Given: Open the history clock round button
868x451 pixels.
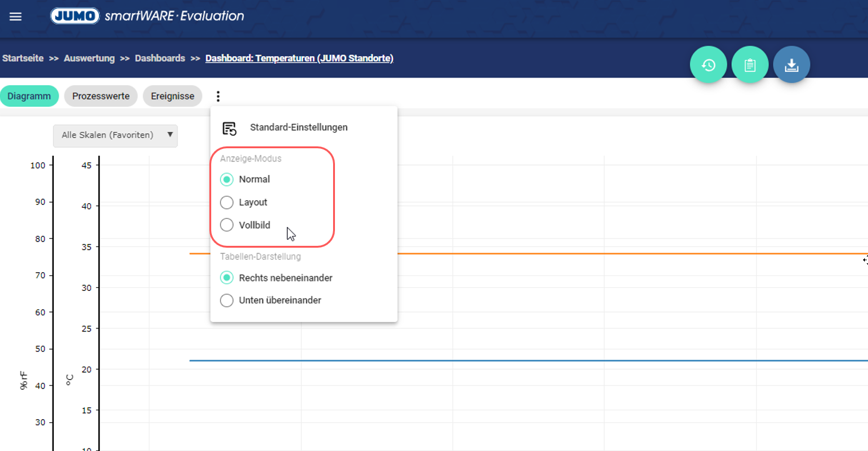Looking at the screenshot, I should (708, 65).
